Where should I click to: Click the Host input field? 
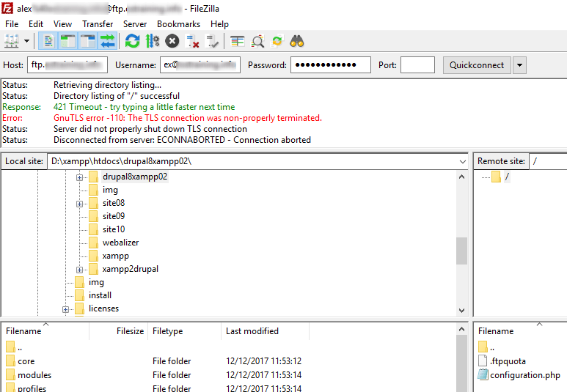67,65
